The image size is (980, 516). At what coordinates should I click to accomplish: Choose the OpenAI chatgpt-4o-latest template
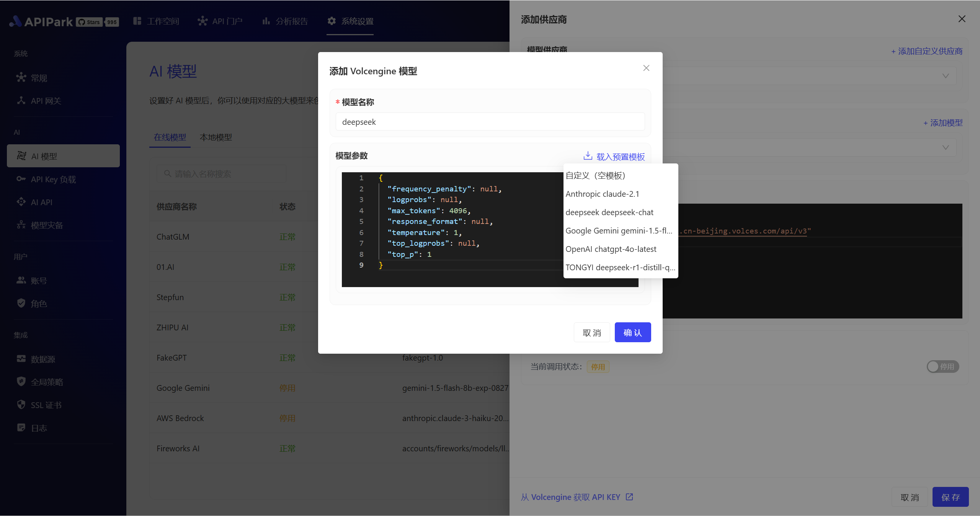click(611, 249)
